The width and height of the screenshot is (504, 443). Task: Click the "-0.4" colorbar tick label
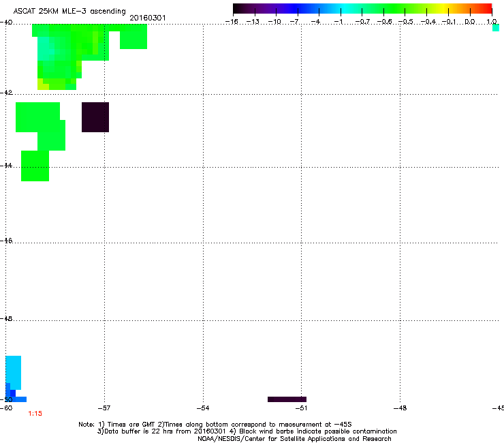coord(428,22)
